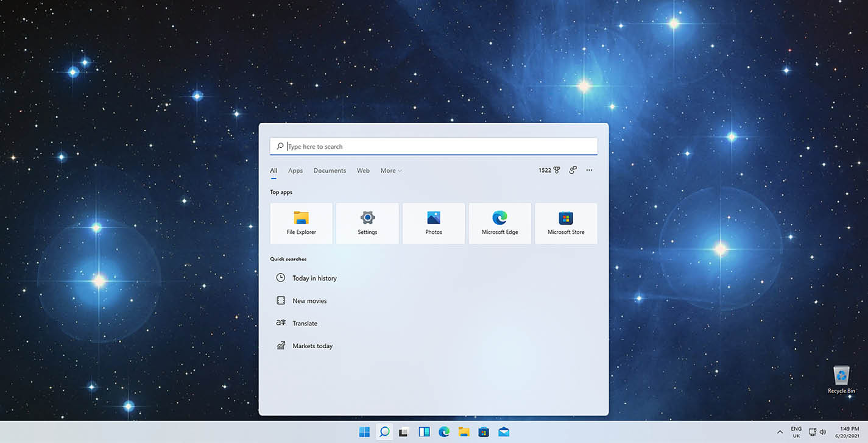Open File Explorer from Top apps
The height and width of the screenshot is (443, 868).
click(x=302, y=224)
